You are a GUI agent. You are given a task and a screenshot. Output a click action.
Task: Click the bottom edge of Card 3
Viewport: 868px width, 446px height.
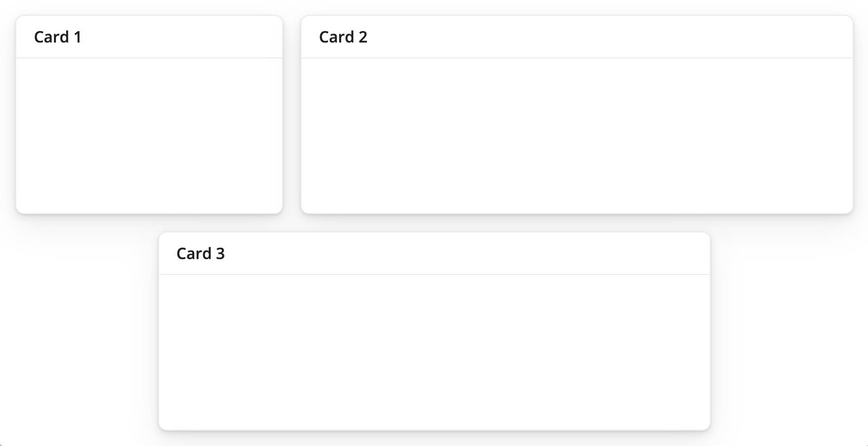[434, 429]
